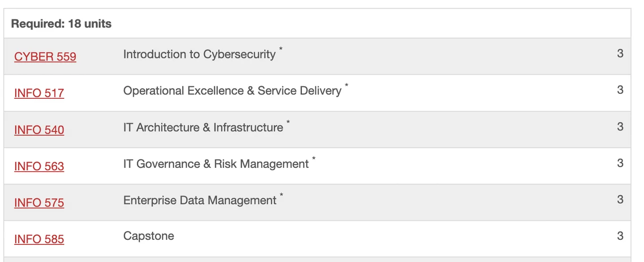Click the INFO 563 course link
Image resolution: width=644 pixels, height=262 pixels.
[x=39, y=166]
